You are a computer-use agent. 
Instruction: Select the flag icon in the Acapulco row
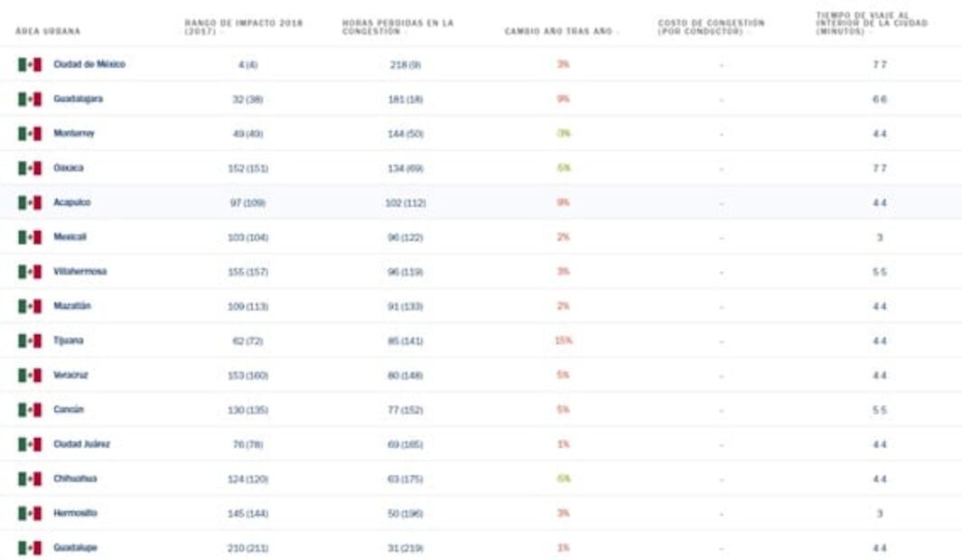30,203
